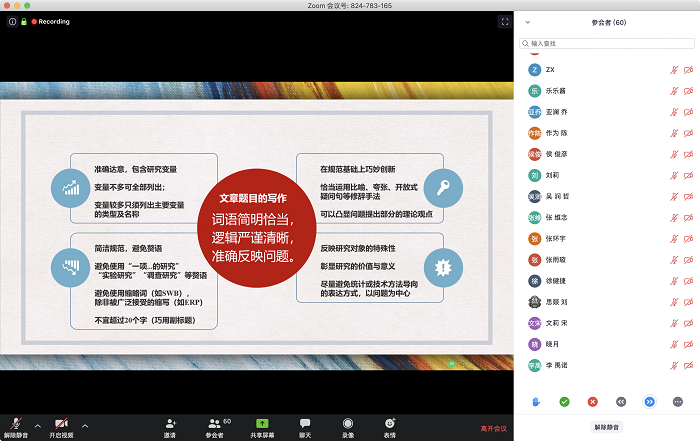
Task: Expand audio options arrow beside microphone
Action: [x=38, y=425]
